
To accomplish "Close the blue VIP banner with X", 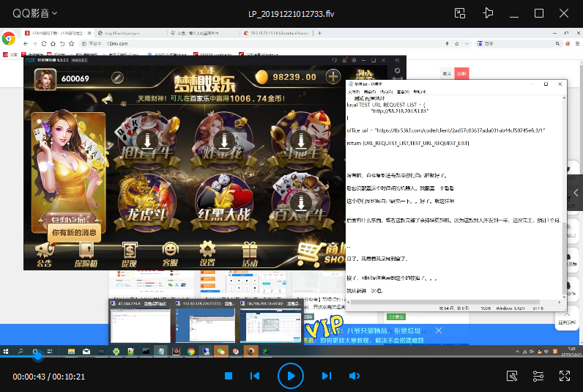I will point(439,330).
